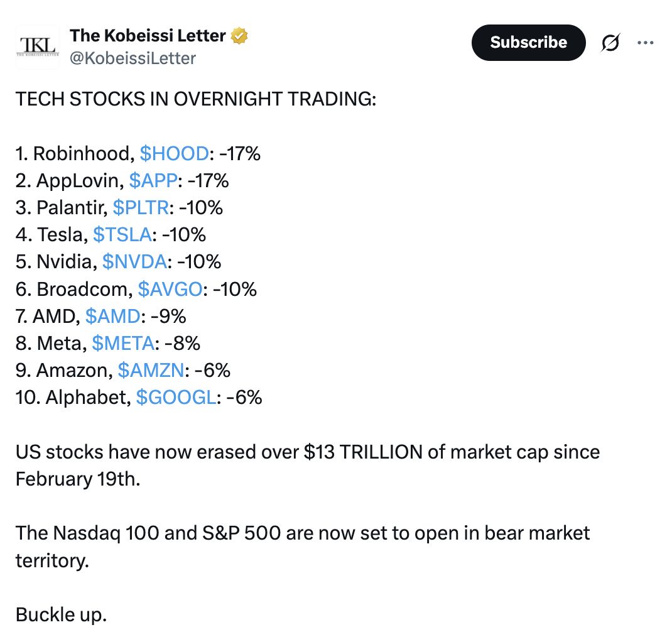Click the gold verified badge
This screenshot has width=672, height=642.
[x=239, y=36]
